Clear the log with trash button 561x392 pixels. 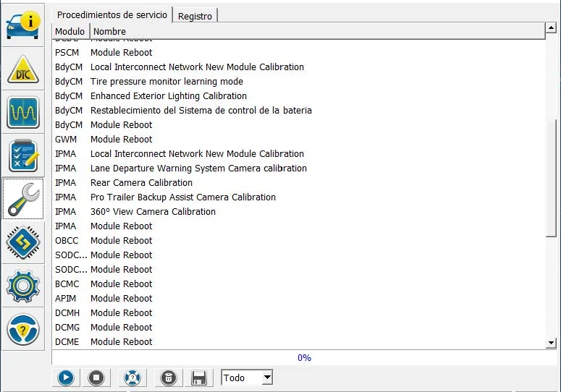tap(169, 378)
